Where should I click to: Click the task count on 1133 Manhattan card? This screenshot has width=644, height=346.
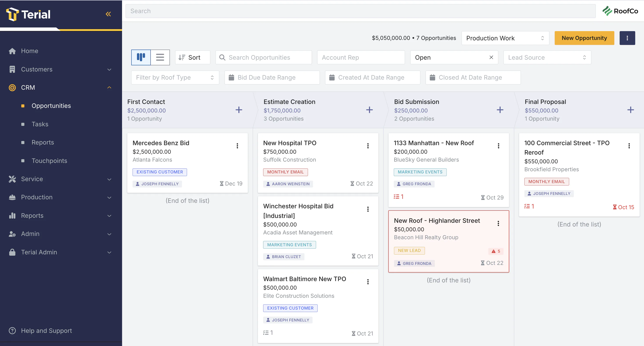click(x=398, y=197)
